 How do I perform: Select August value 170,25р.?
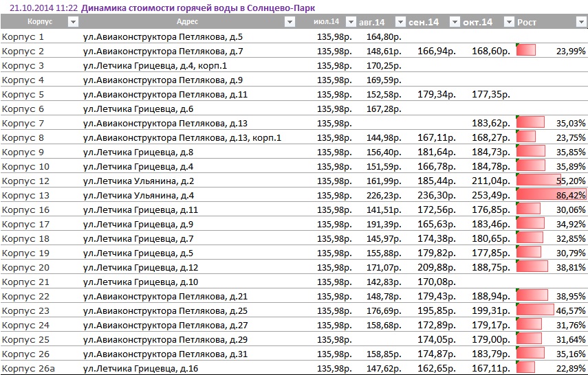point(384,65)
